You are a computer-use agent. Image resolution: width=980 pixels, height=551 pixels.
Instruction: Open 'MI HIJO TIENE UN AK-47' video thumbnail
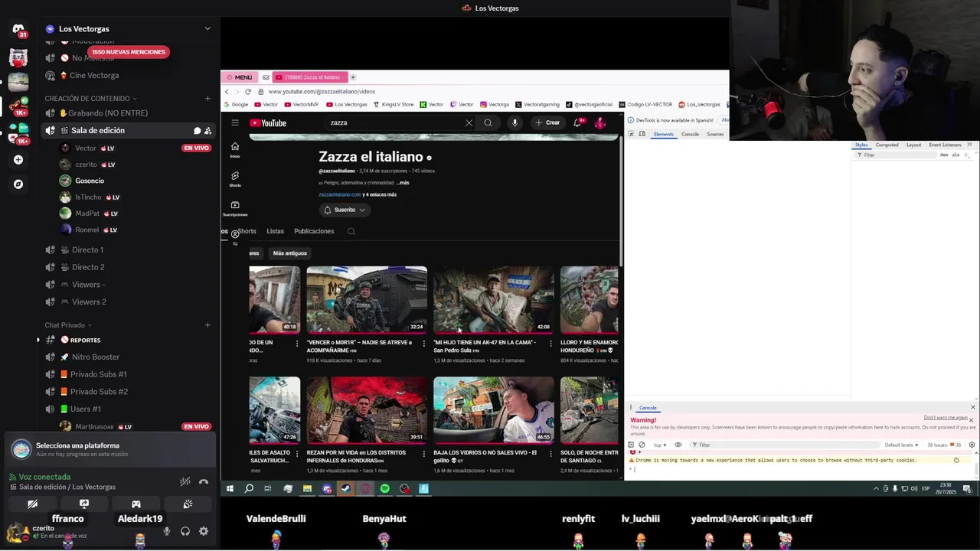coord(494,299)
